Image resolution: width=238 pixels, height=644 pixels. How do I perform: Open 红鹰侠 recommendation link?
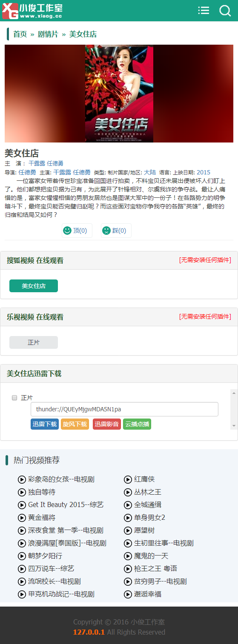point(144,479)
